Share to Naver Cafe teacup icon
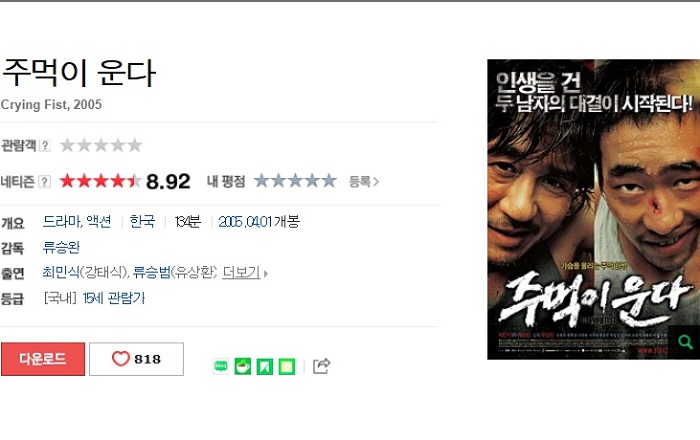Viewport: 700px width, 440px height. click(243, 366)
